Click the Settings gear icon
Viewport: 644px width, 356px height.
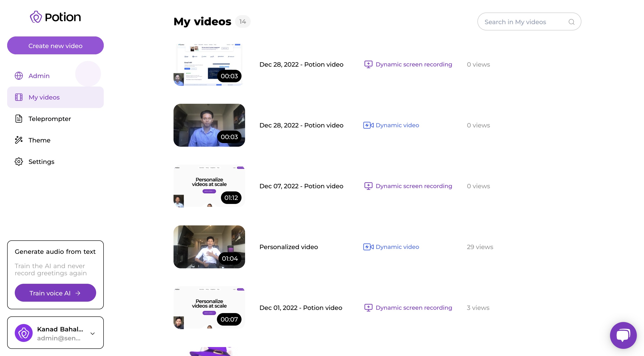point(19,162)
